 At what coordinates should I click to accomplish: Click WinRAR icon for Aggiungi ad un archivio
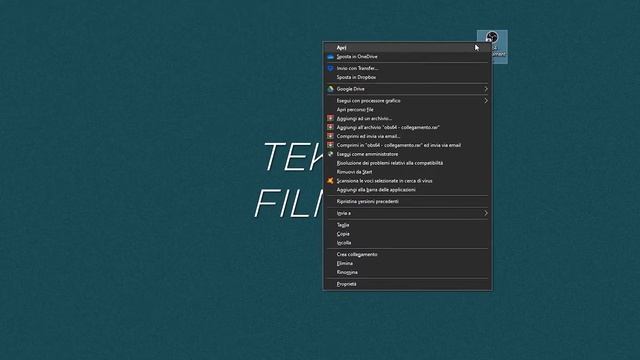[x=330, y=118]
